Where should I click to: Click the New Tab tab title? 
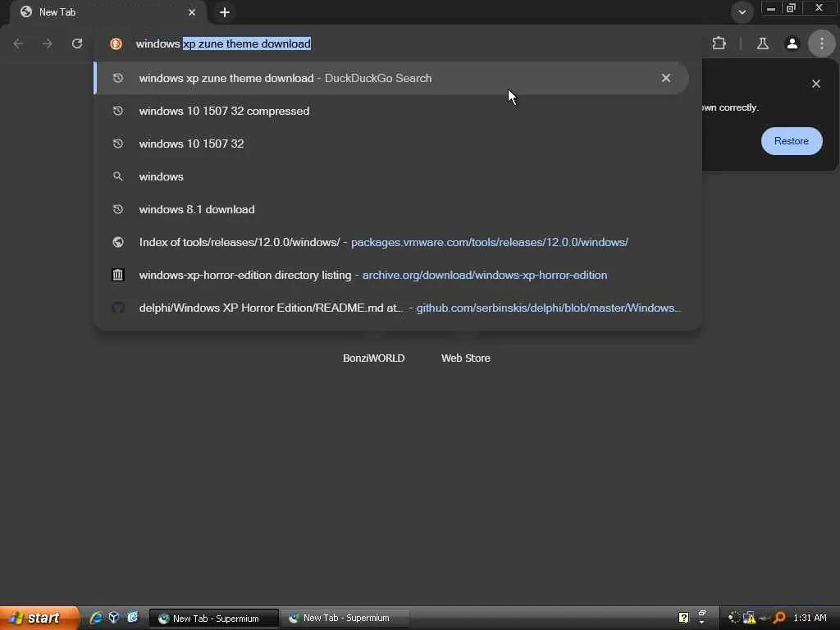tap(57, 11)
